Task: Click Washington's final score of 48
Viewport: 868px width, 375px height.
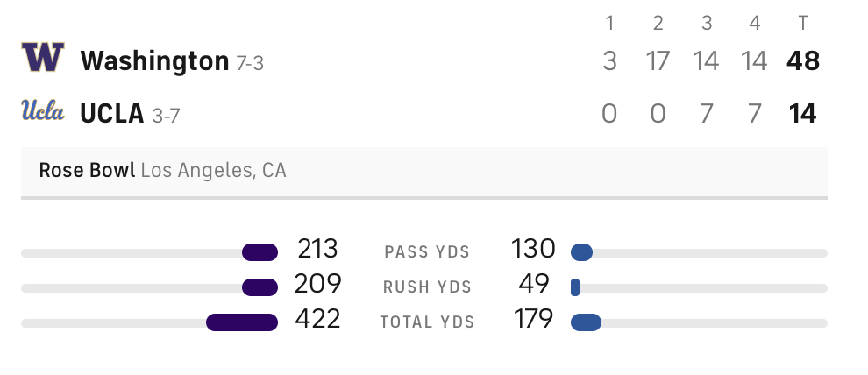Action: click(803, 61)
